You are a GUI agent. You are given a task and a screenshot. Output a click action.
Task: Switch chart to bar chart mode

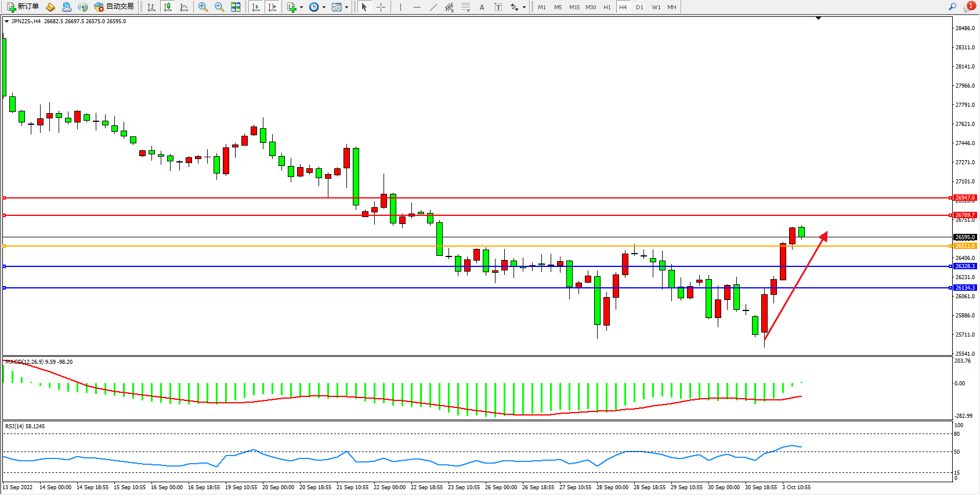(151, 7)
